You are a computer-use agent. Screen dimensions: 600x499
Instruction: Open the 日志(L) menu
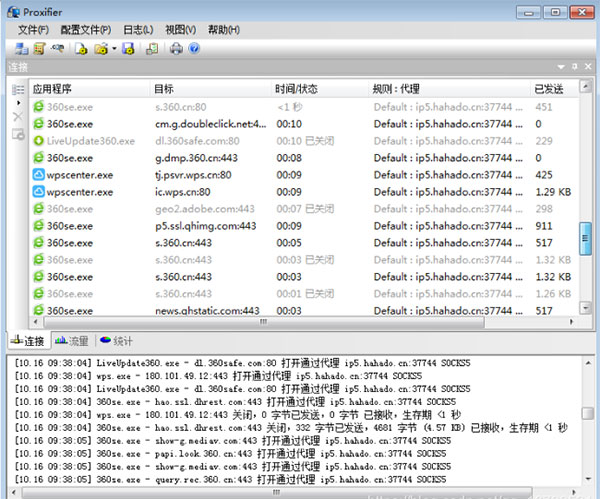138,30
